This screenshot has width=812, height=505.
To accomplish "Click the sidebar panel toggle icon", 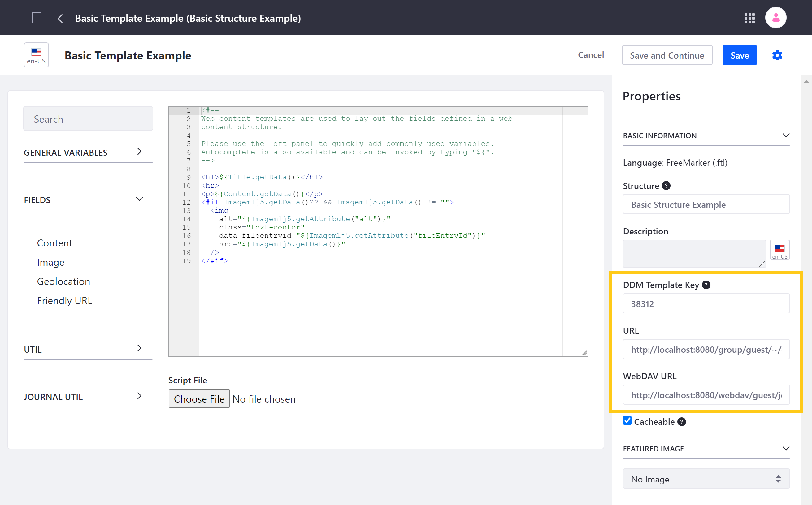I will click(35, 17).
